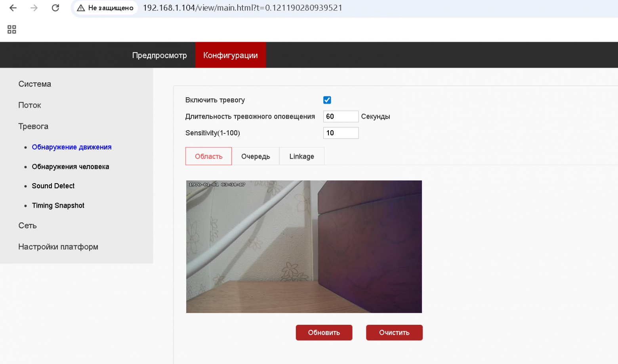Open the Sound Detect page
Screen dimensions: 618x364
point(53,186)
